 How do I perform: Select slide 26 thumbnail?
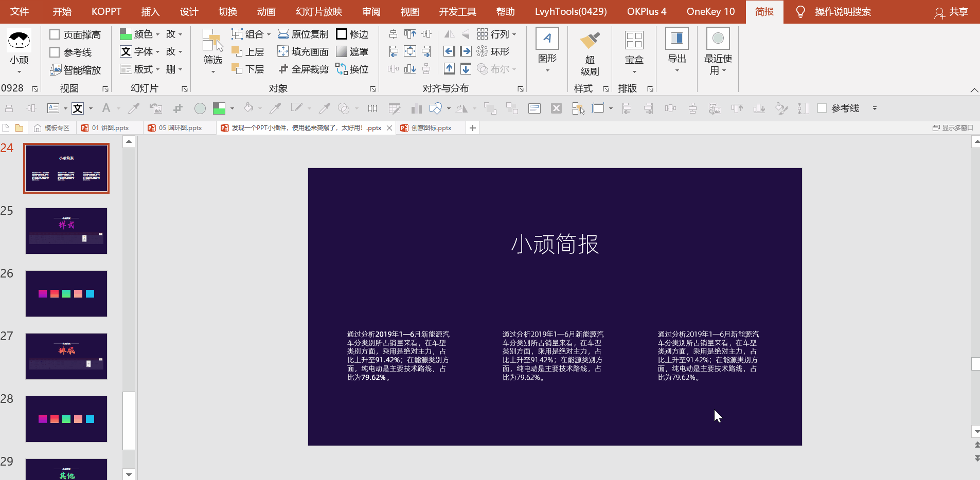(66, 293)
